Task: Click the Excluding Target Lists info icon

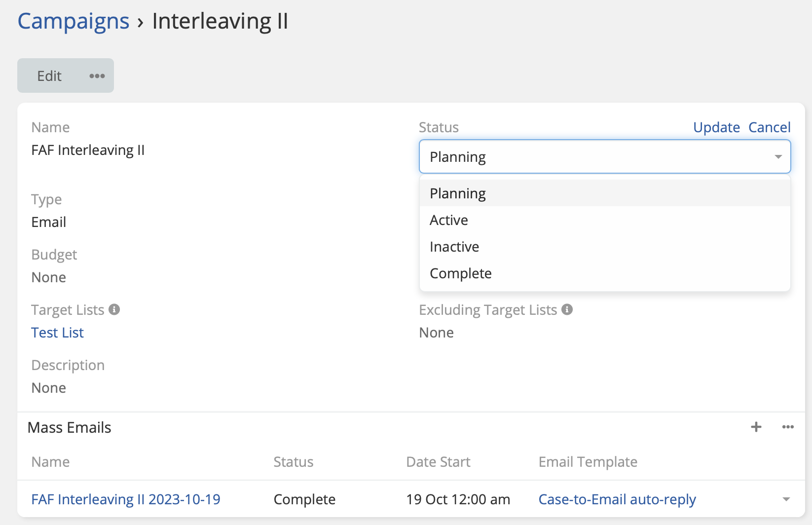Action: [x=567, y=309]
